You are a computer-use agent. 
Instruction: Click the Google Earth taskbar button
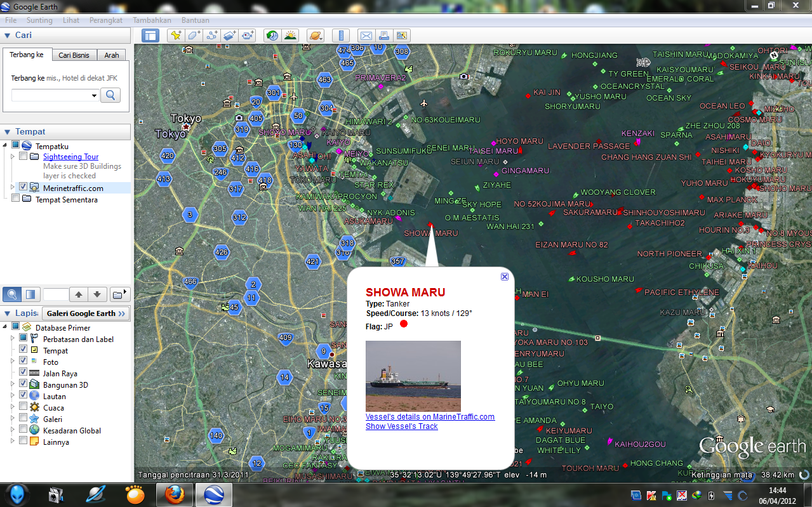tap(213, 494)
